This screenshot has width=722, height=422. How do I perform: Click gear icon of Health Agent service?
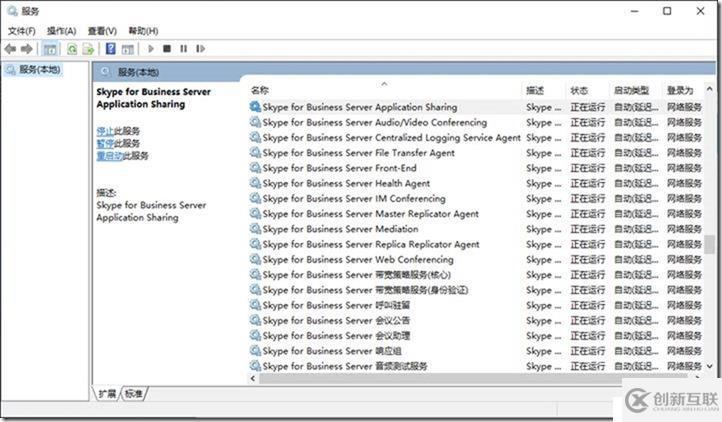coord(255,183)
